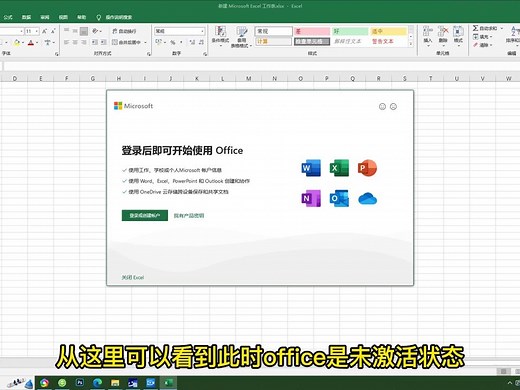Align text right in the alignment group
Screen dimensions: 520x390
point(84,42)
